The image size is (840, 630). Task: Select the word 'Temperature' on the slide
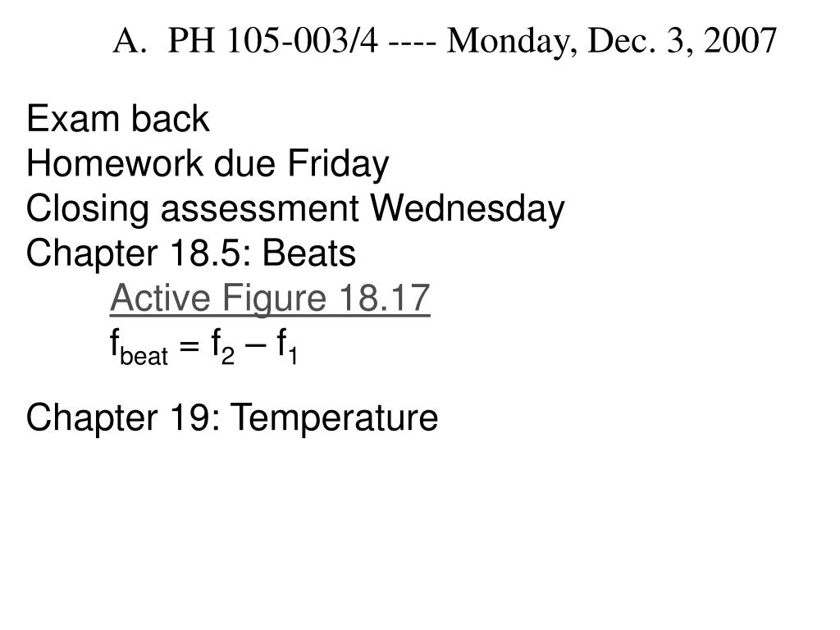335,418
